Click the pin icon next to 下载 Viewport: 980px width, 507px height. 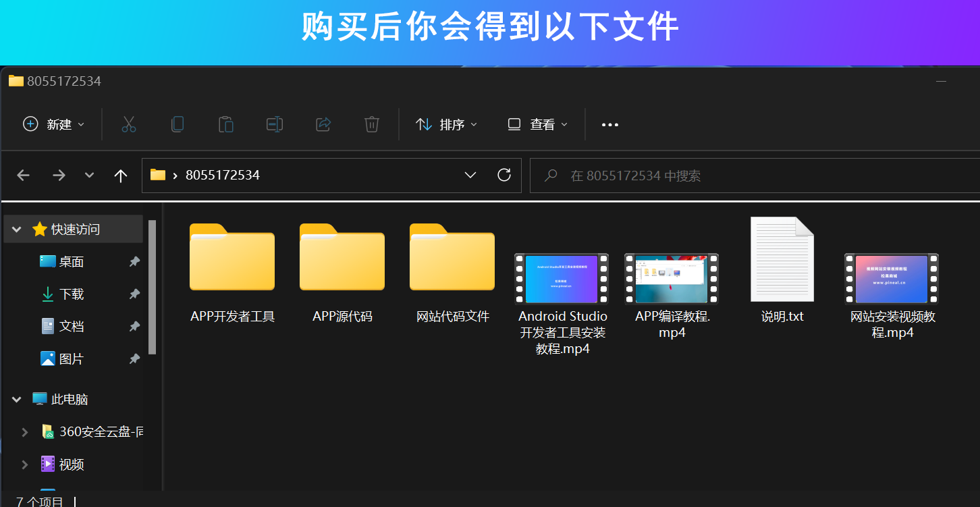point(134,294)
